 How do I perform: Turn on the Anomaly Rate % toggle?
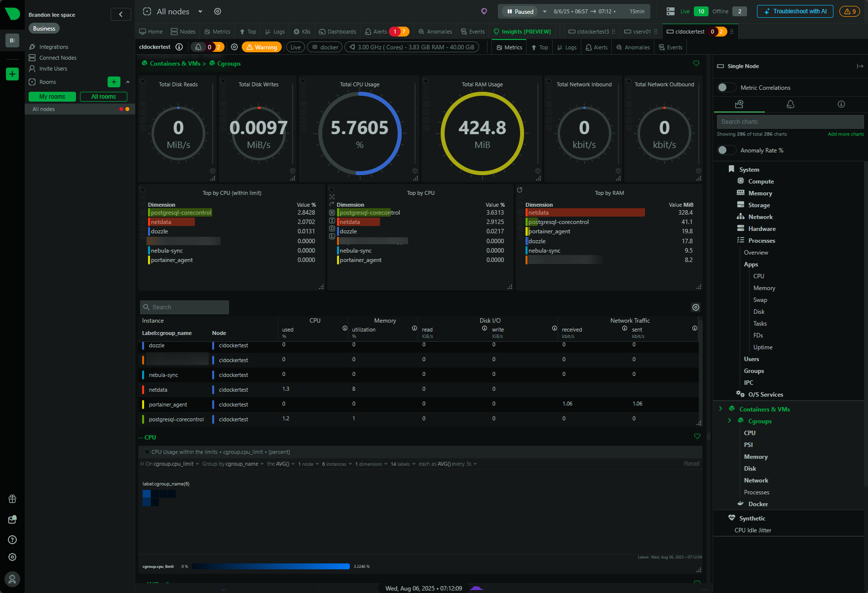[x=726, y=150]
